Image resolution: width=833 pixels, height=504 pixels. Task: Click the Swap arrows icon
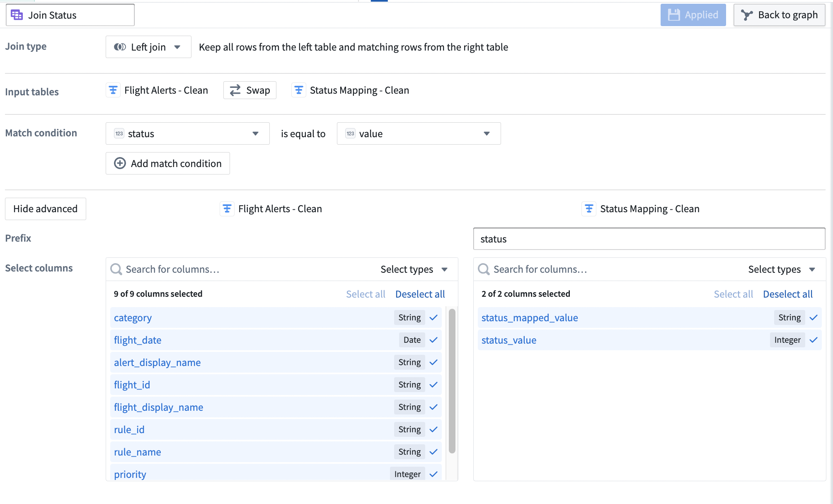(x=235, y=90)
